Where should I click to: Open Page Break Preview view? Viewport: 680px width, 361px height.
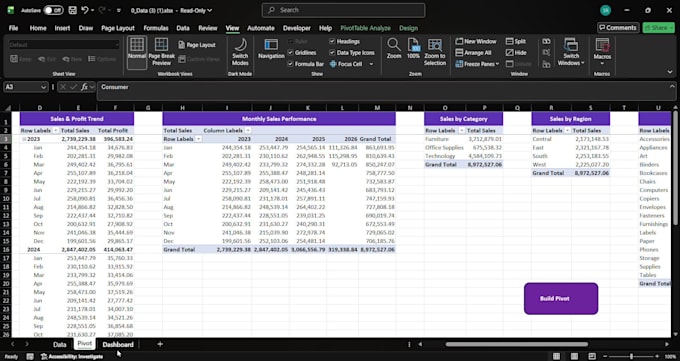(x=161, y=51)
